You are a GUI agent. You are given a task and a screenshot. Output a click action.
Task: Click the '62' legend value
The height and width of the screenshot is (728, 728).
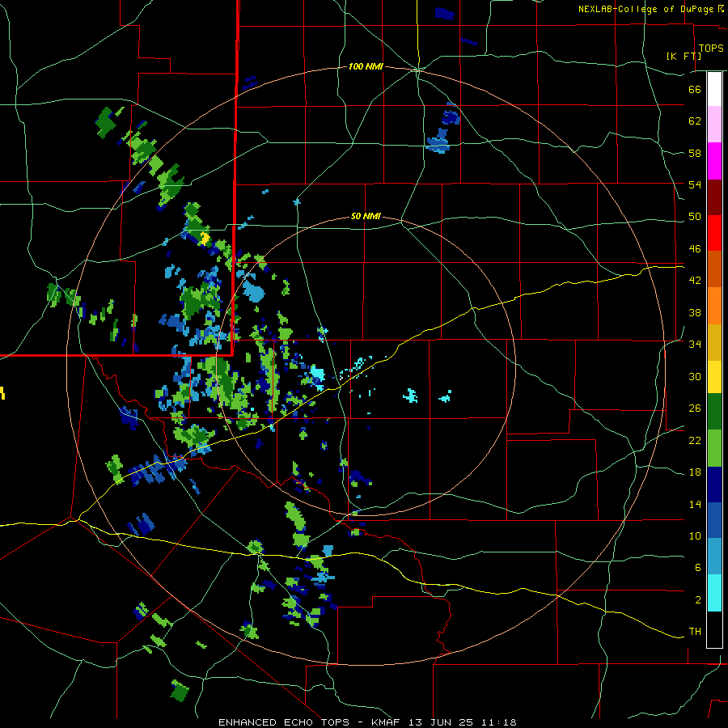click(x=695, y=121)
